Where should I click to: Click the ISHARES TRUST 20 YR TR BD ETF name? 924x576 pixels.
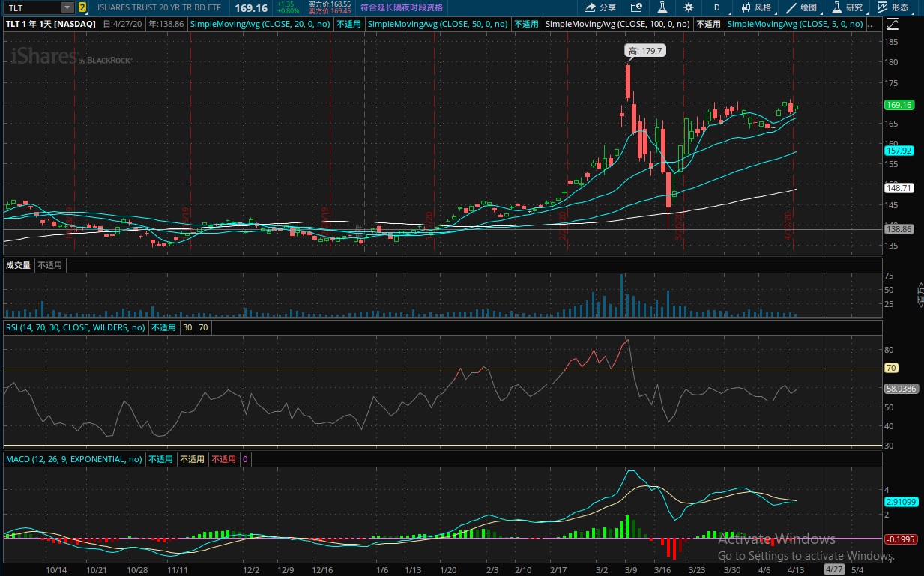click(159, 7)
